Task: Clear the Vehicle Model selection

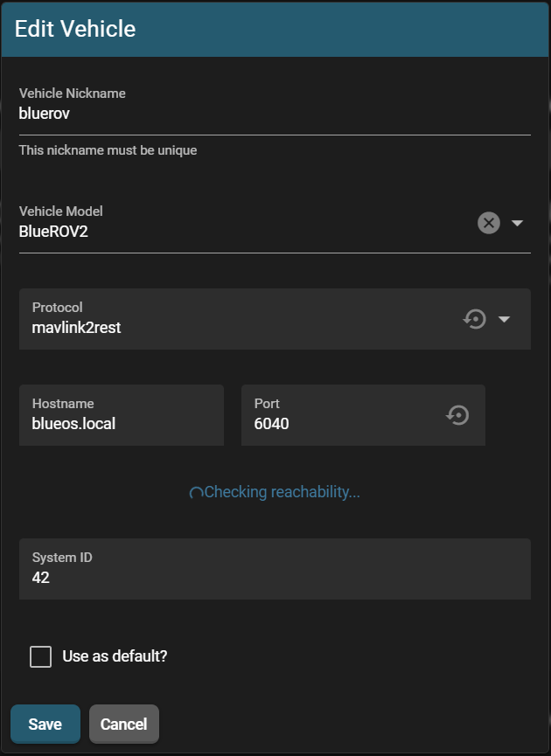Action: coord(489,223)
